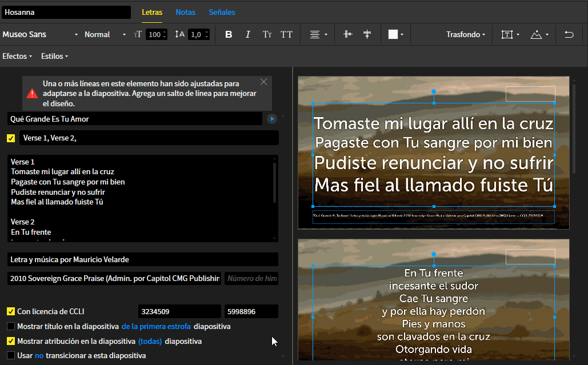
Task: Open the Normal font weight dropdown
Action: [x=105, y=34]
